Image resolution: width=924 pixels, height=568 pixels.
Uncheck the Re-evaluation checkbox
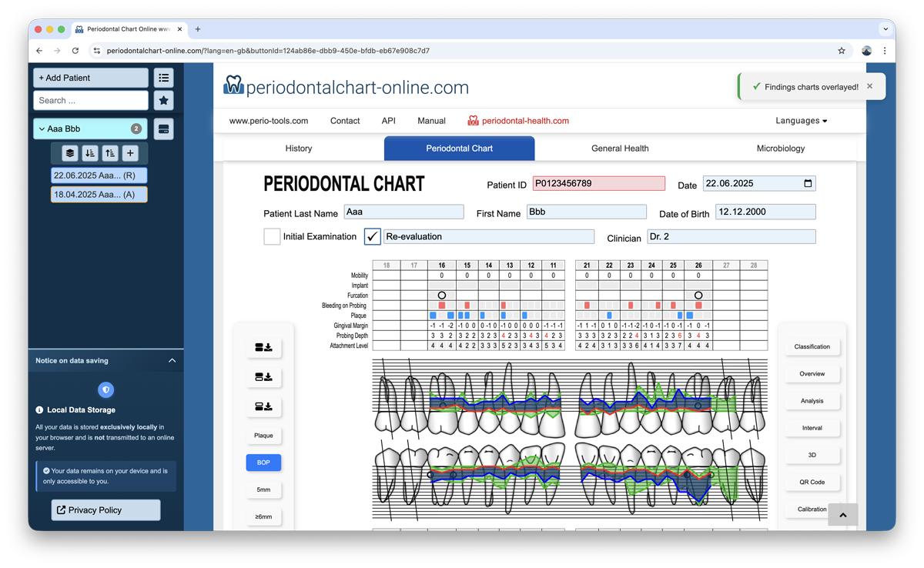(373, 236)
